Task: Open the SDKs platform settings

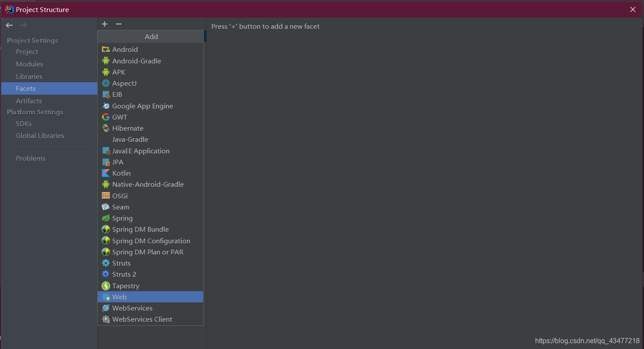Action: [x=24, y=123]
